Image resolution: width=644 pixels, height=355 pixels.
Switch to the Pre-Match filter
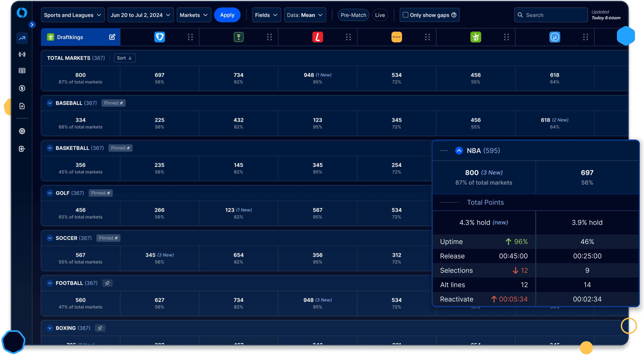coord(353,15)
